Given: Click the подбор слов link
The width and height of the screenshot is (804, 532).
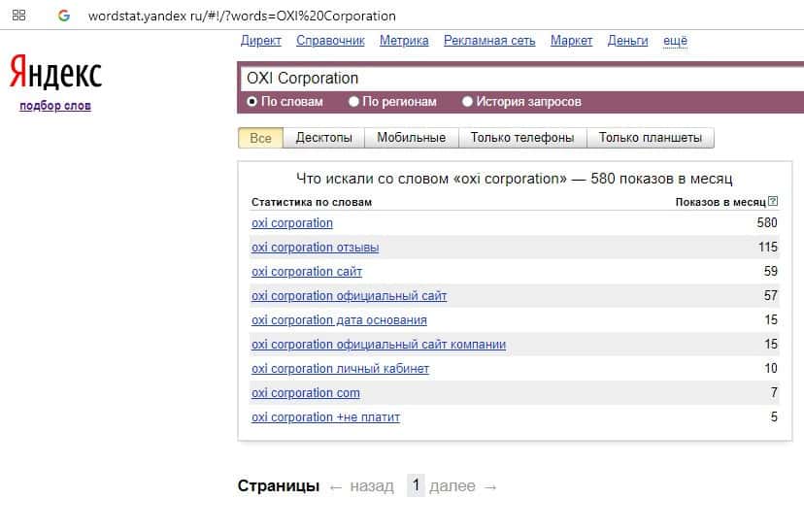Looking at the screenshot, I should (55, 106).
